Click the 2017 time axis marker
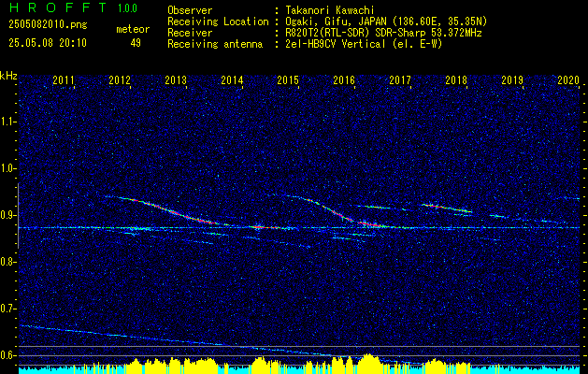Image resolution: width=588 pixels, height=374 pixels. pos(400,79)
